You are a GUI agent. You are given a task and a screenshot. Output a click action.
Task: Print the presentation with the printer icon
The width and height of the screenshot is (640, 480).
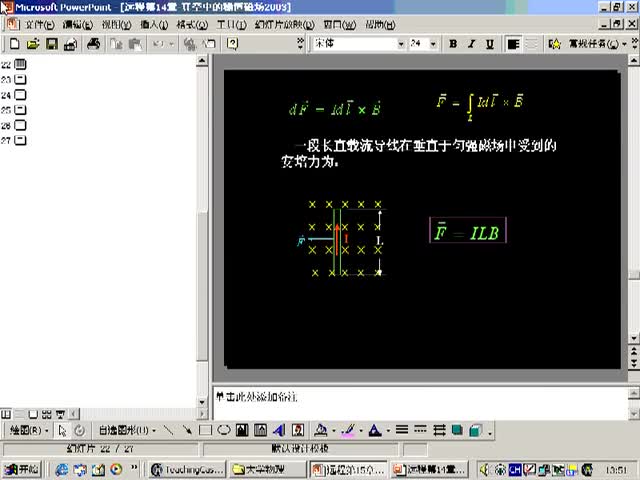click(x=93, y=44)
